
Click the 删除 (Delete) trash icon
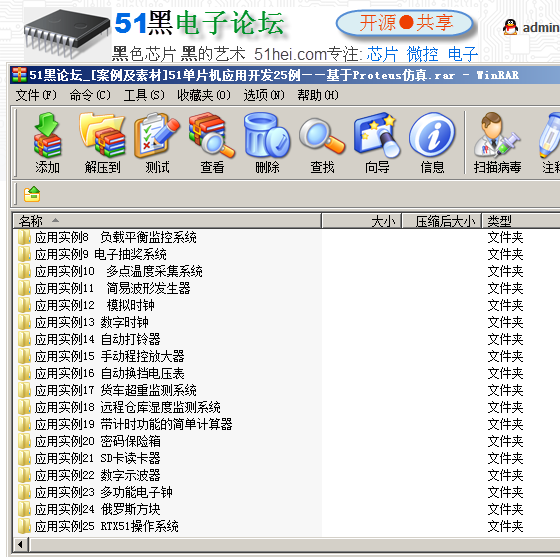[x=267, y=142]
